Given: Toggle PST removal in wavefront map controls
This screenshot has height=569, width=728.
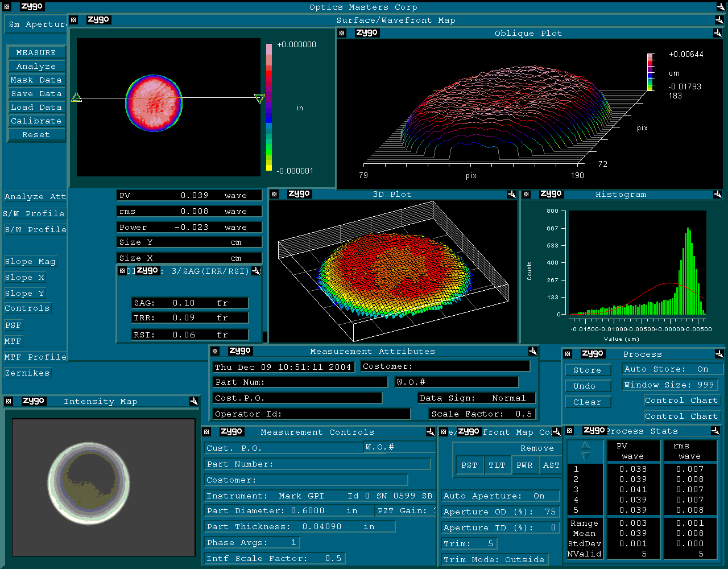Looking at the screenshot, I should tap(469, 465).
